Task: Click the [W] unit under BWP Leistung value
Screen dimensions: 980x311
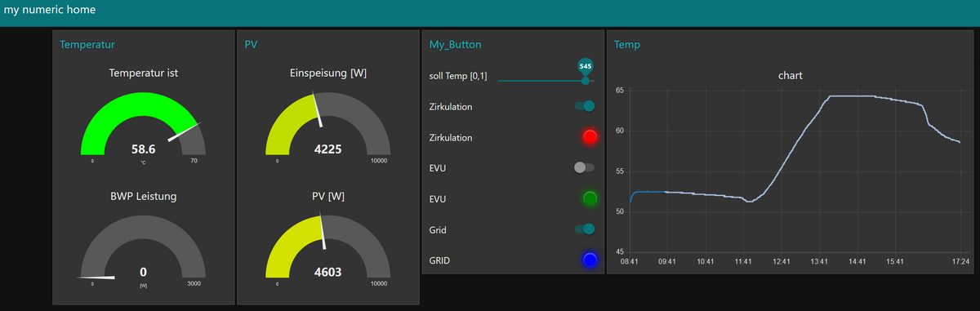Action: (x=143, y=286)
